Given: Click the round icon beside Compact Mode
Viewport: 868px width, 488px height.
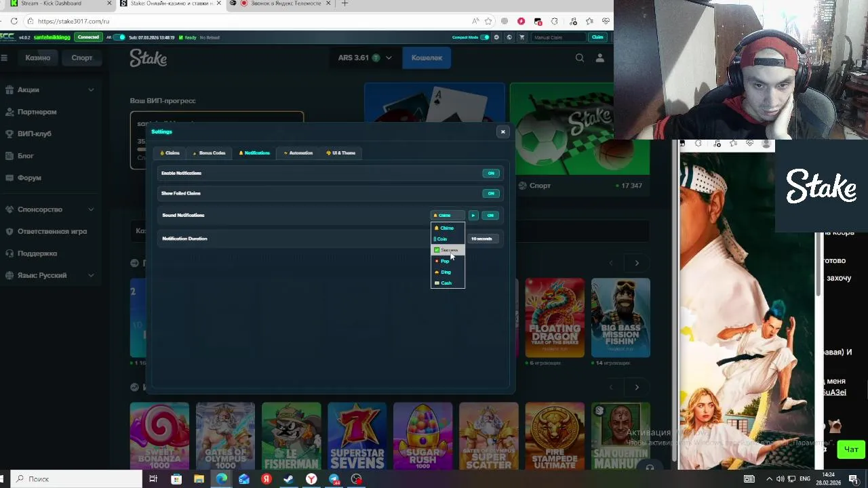Looking at the screenshot, I should tap(497, 37).
